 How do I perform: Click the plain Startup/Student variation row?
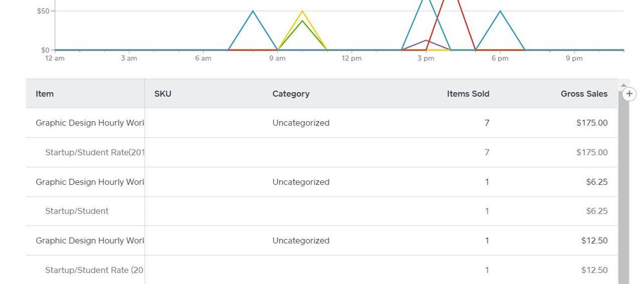77,211
